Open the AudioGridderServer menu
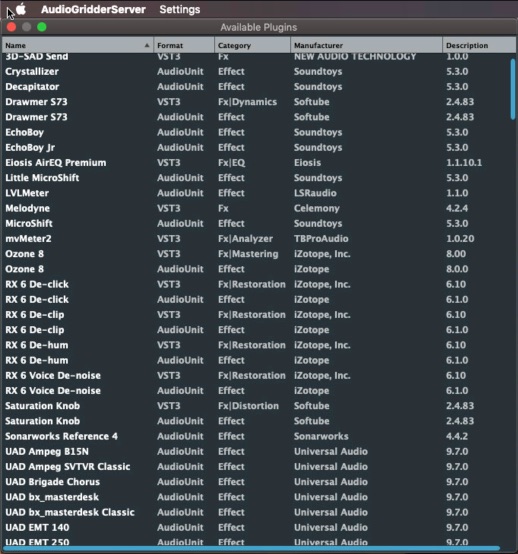This screenshot has height=554, width=518. tap(93, 10)
